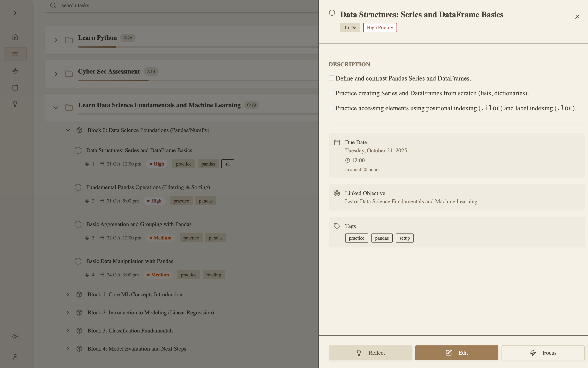Click the Block 0 cube icon
This screenshot has height=368, width=588.
tap(79, 130)
